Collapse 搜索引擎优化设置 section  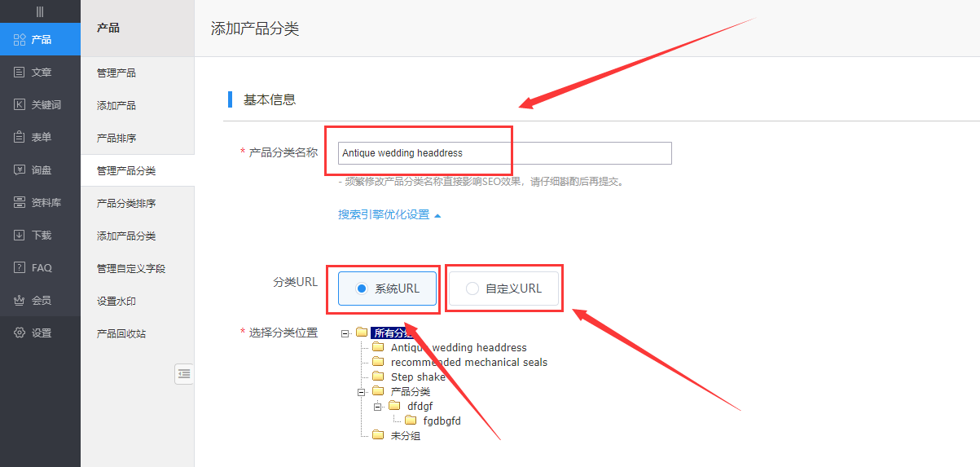coord(389,215)
